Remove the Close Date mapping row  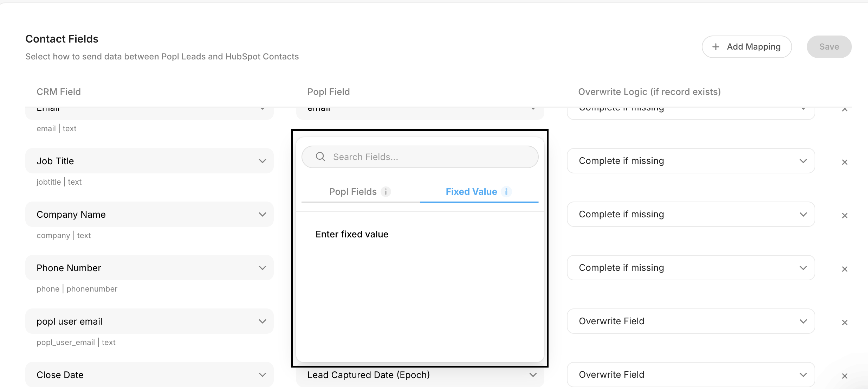[x=845, y=376]
